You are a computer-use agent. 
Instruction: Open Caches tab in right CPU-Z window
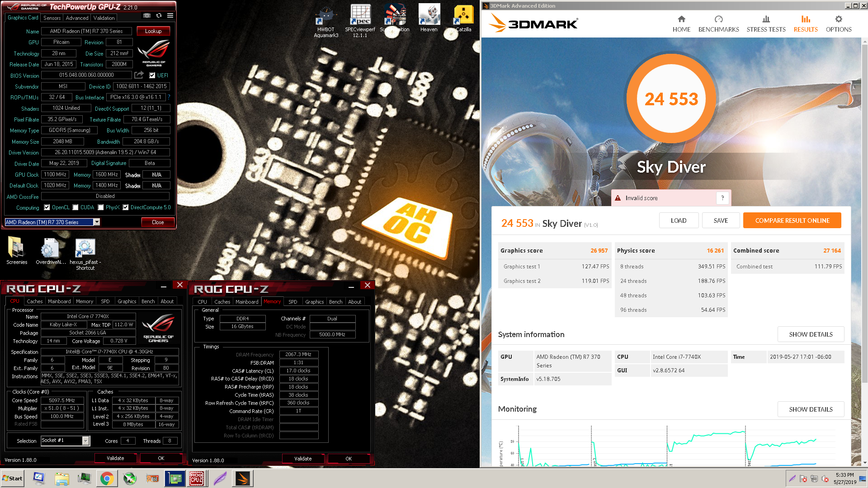222,302
